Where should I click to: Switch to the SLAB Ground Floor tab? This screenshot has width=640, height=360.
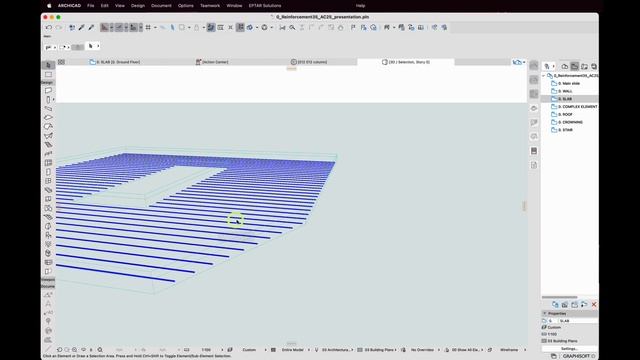pos(116,62)
